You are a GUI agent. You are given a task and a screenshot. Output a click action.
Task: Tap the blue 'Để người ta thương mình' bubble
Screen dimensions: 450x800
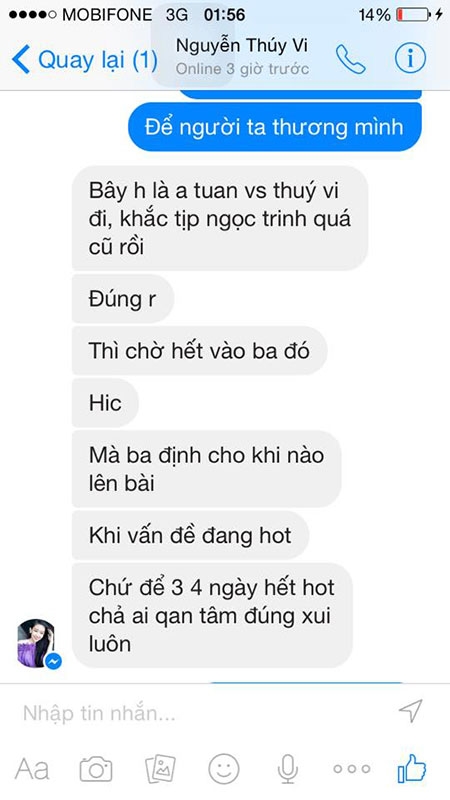(x=275, y=127)
